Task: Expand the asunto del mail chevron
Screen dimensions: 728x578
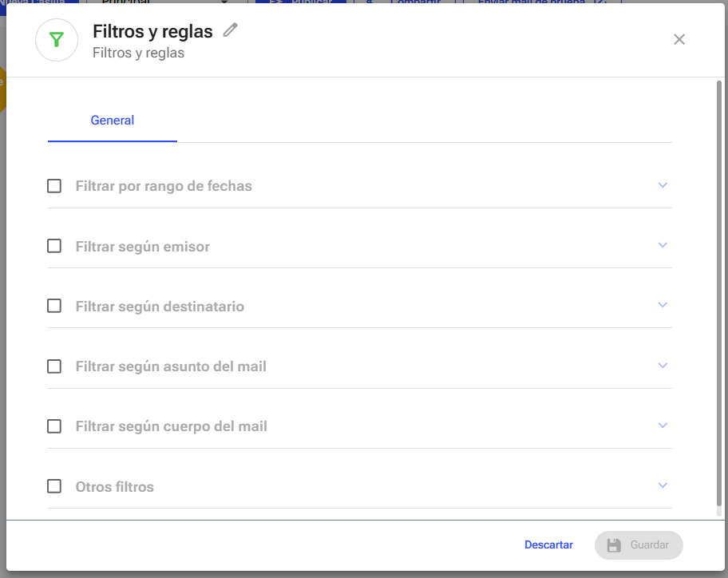Action: pos(663,366)
